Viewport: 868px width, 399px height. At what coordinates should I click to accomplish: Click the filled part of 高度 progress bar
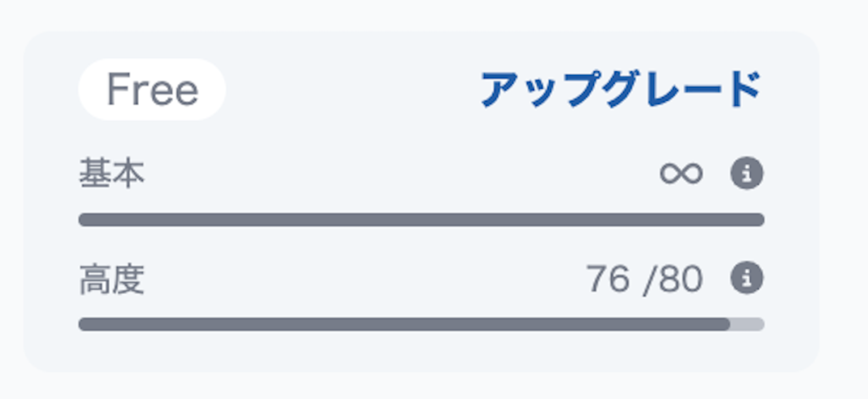click(403, 324)
